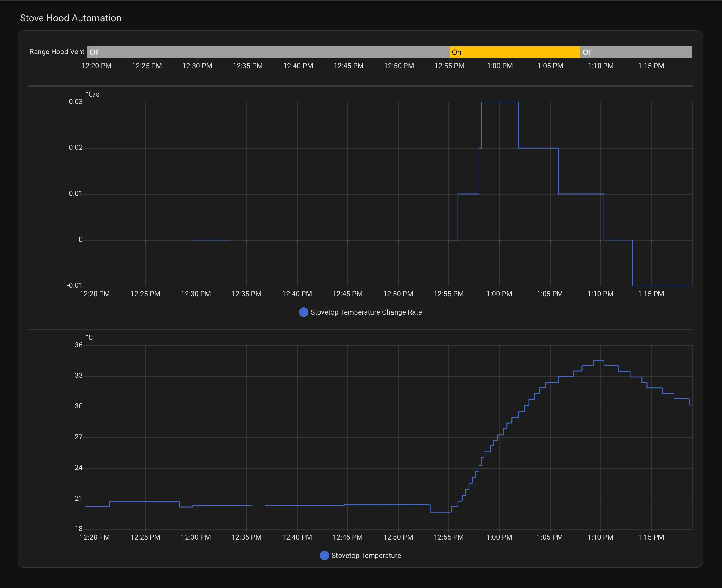722x588 pixels.
Task: Select the 12:55 PM label on the rate chart
Action: click(449, 294)
